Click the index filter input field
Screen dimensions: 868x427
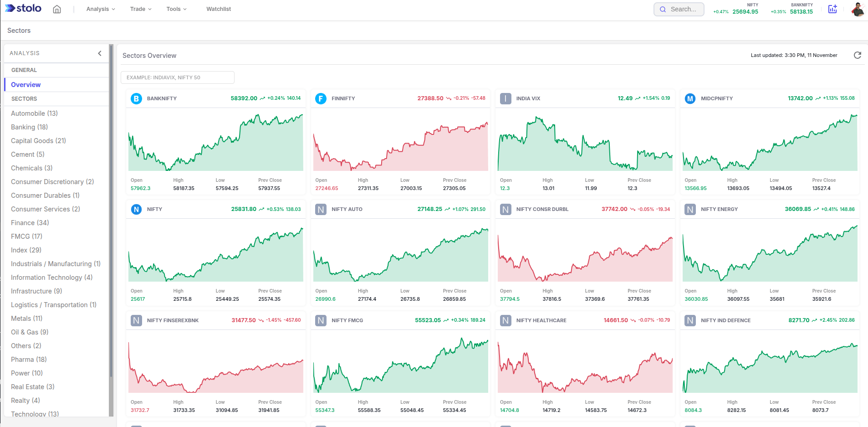[178, 77]
